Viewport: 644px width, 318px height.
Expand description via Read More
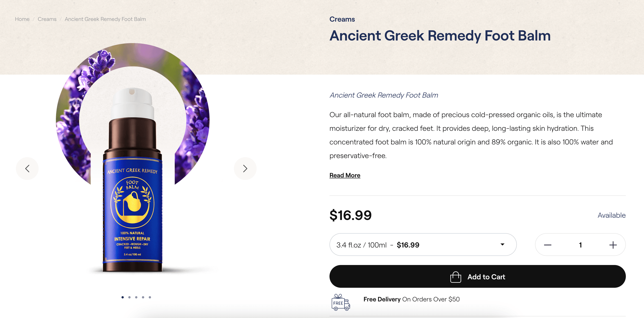coord(345,175)
